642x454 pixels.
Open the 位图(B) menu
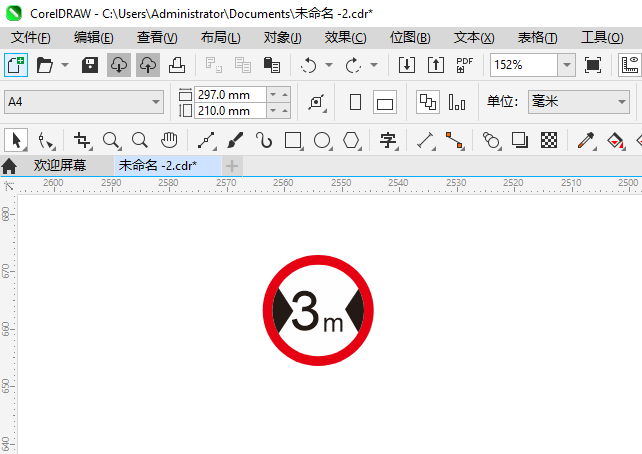pos(410,38)
